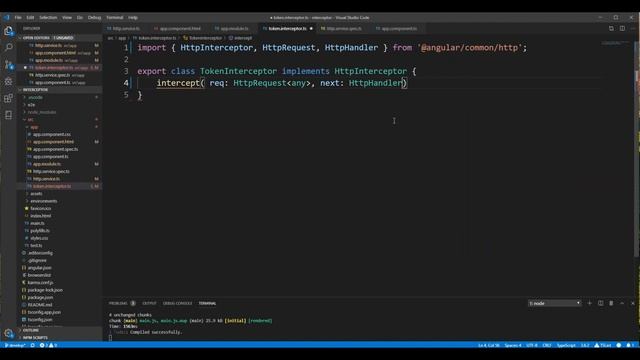The height and width of the screenshot is (360, 640).
Task: Click the synchronize changes icon in status bar
Action: coord(33,345)
